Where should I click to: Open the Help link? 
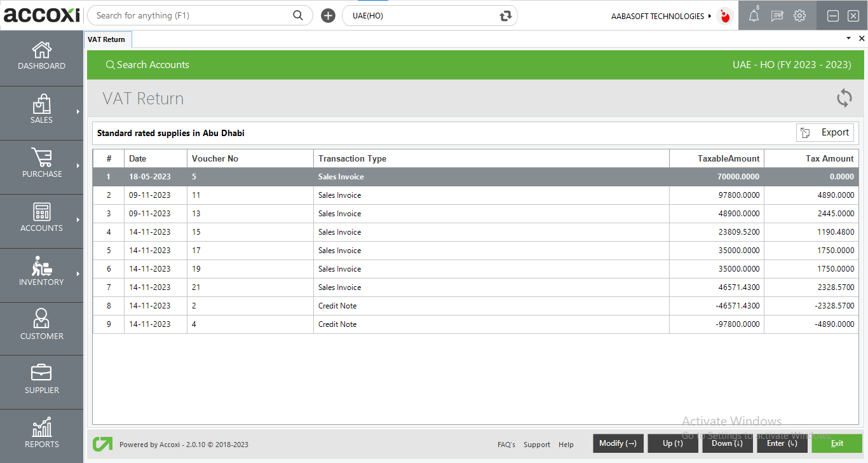click(x=566, y=445)
